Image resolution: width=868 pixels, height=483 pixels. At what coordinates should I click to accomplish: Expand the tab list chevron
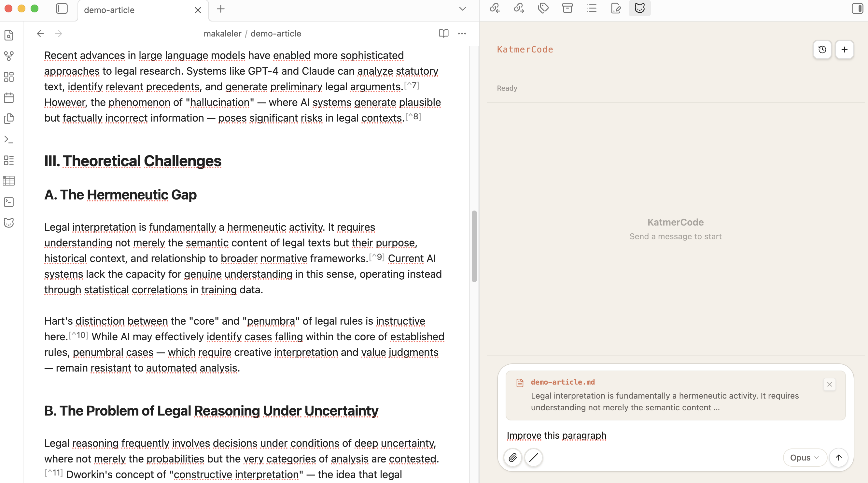coord(462,9)
